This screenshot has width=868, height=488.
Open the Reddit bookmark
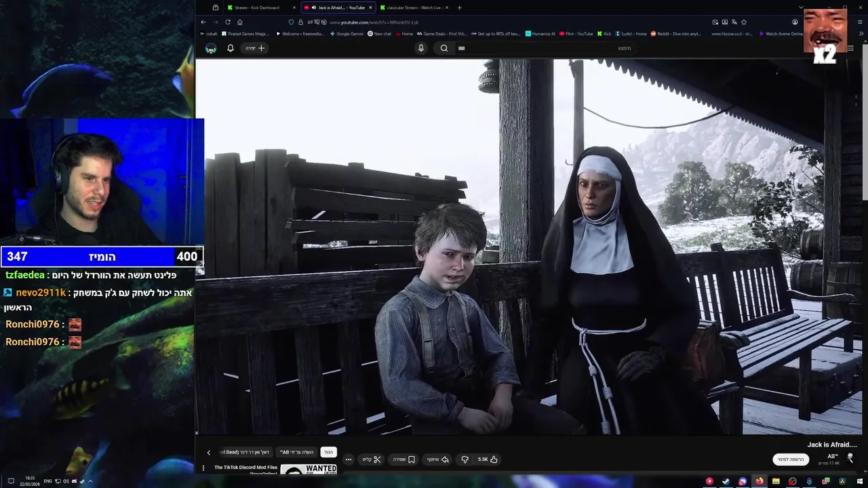(x=675, y=34)
